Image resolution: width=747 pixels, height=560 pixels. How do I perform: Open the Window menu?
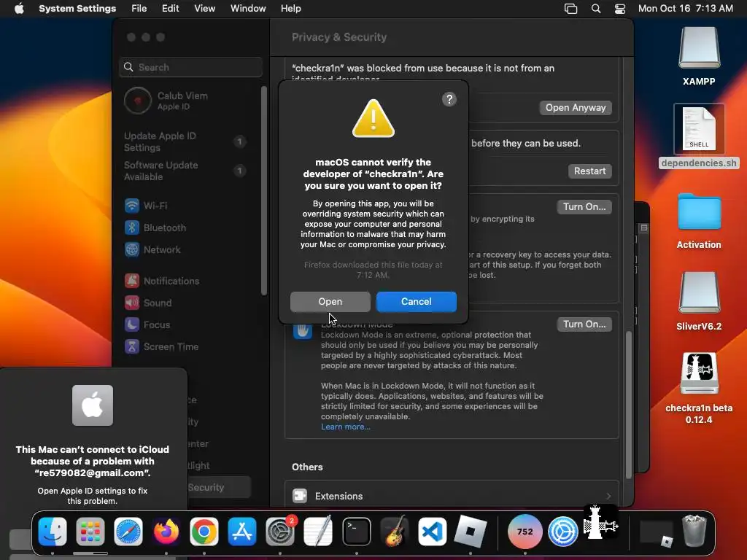click(x=248, y=8)
